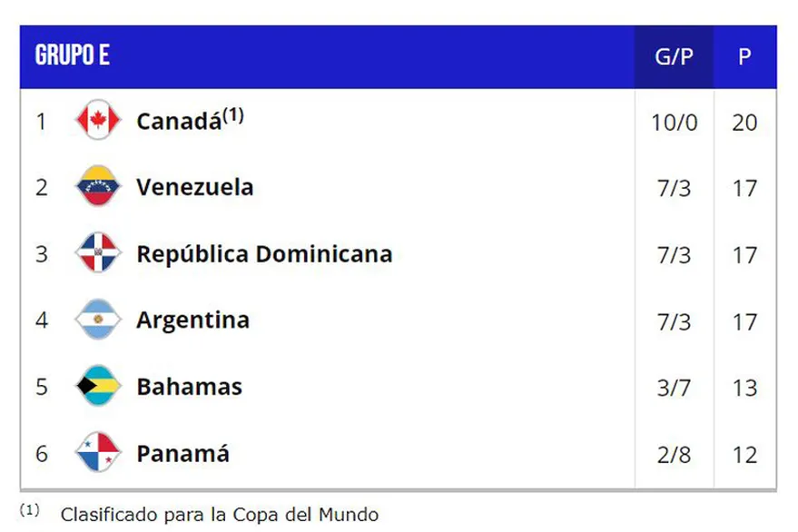This screenshot has height=532, width=798.
Task: Open the Panamá team page
Action: 182,454
